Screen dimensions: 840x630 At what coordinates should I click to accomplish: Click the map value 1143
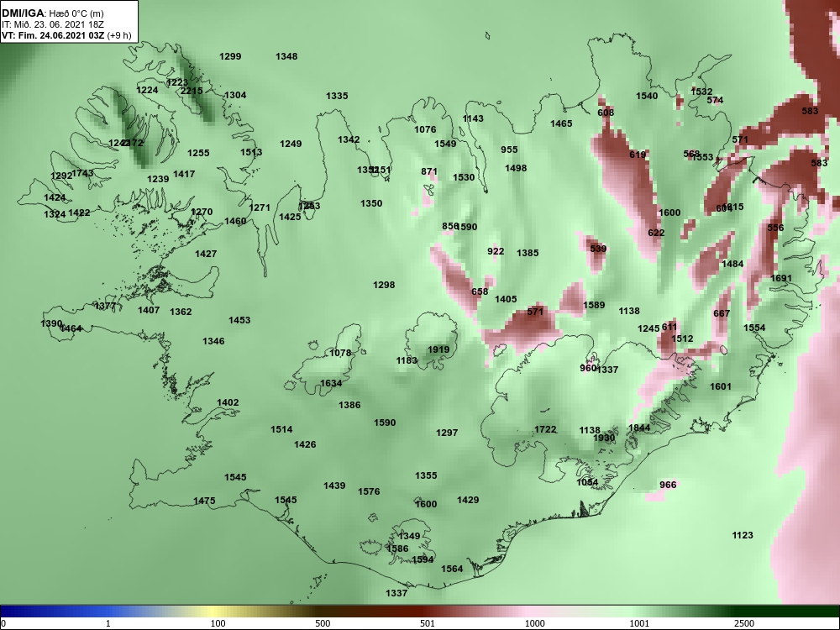pos(473,118)
